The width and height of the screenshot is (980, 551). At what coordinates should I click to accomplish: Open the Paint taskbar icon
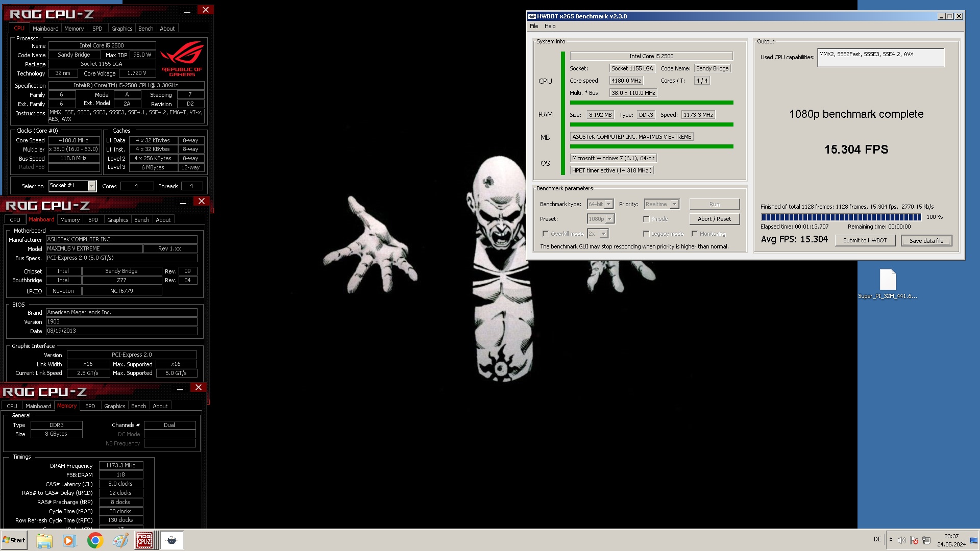(x=120, y=540)
